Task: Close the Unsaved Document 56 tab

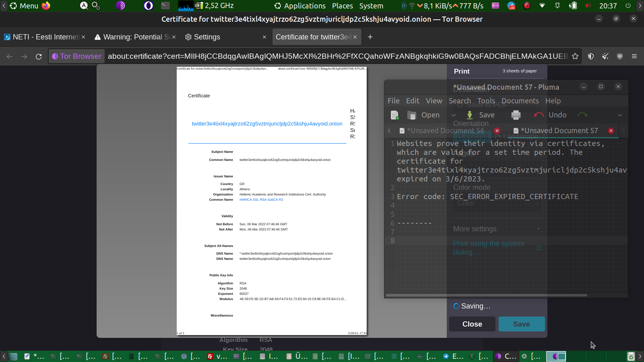Action: click(497, 131)
